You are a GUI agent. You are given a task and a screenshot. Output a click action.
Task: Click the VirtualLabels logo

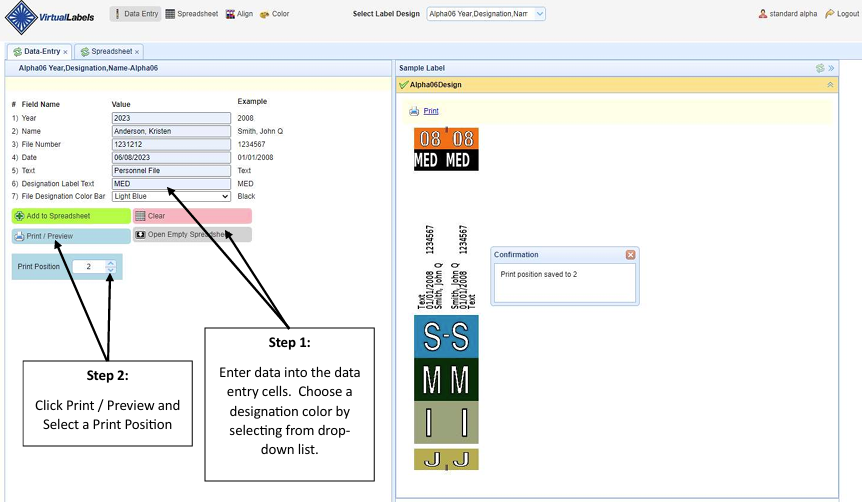pos(49,17)
